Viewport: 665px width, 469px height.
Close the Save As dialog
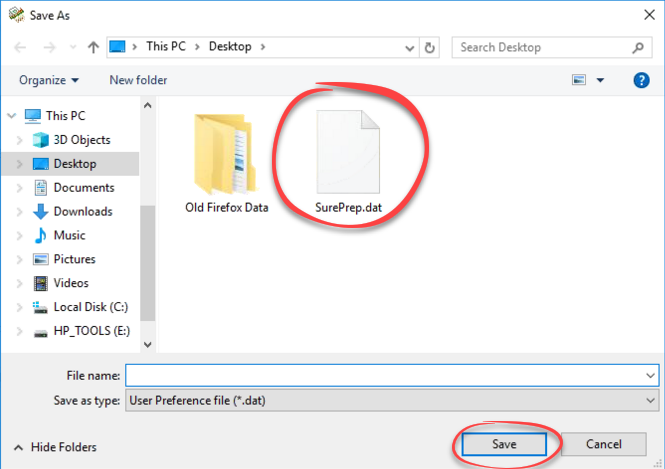tap(649, 15)
